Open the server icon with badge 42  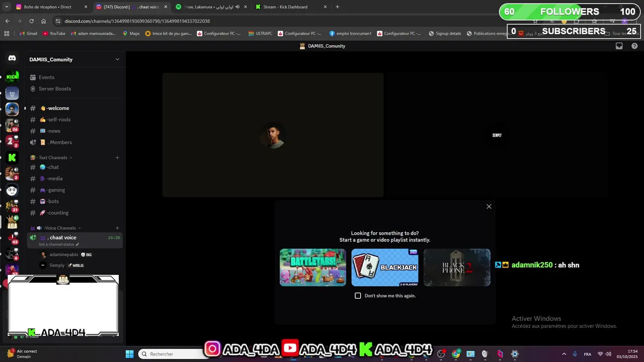tap(12, 238)
